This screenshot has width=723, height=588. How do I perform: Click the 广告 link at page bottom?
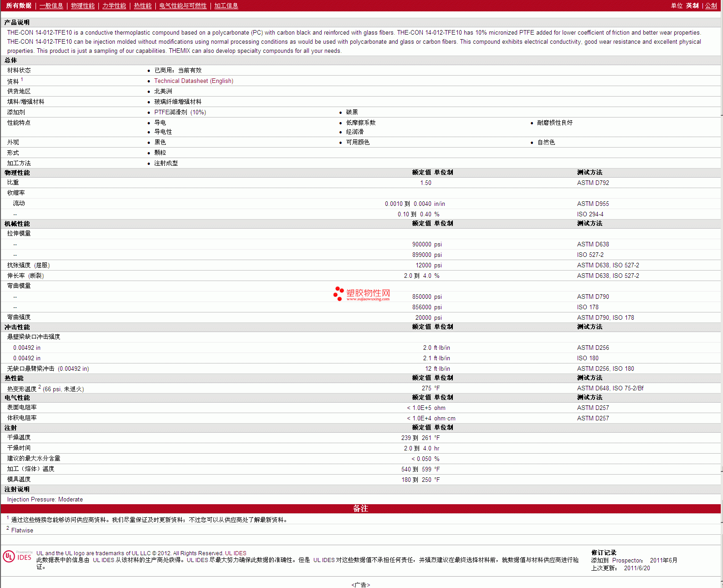click(361, 585)
